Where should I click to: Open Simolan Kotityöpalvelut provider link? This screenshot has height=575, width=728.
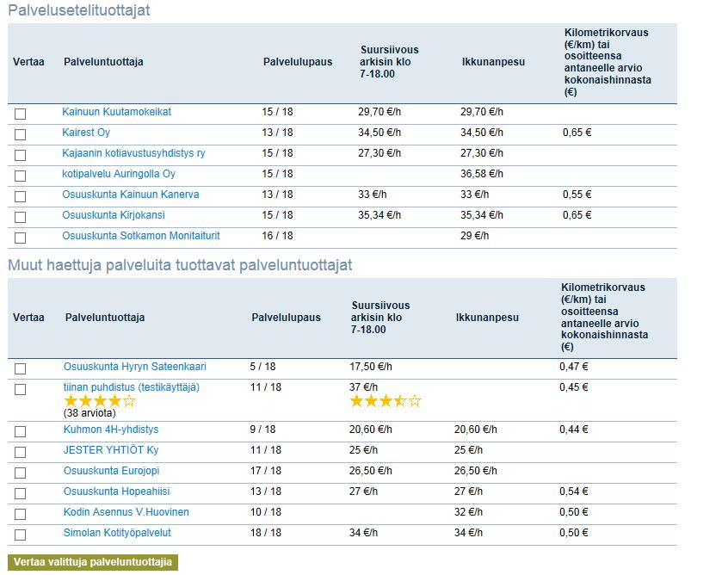117,533
